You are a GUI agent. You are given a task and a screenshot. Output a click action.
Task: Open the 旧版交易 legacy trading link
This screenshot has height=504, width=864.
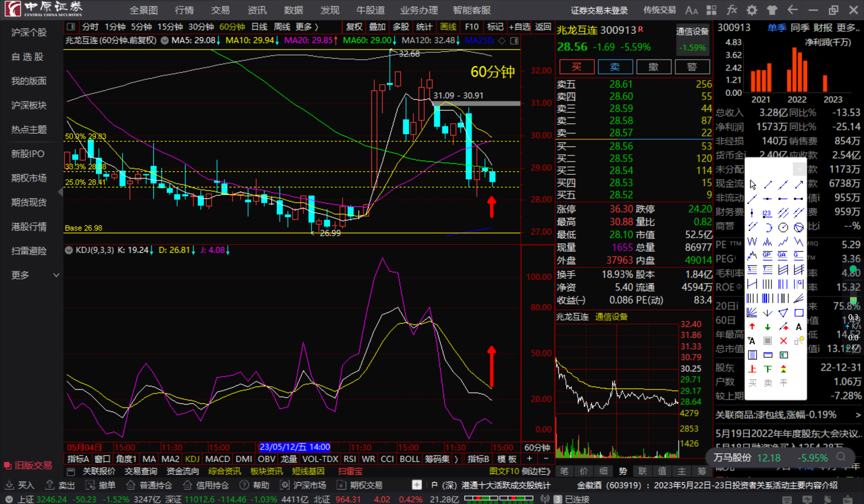28,465
